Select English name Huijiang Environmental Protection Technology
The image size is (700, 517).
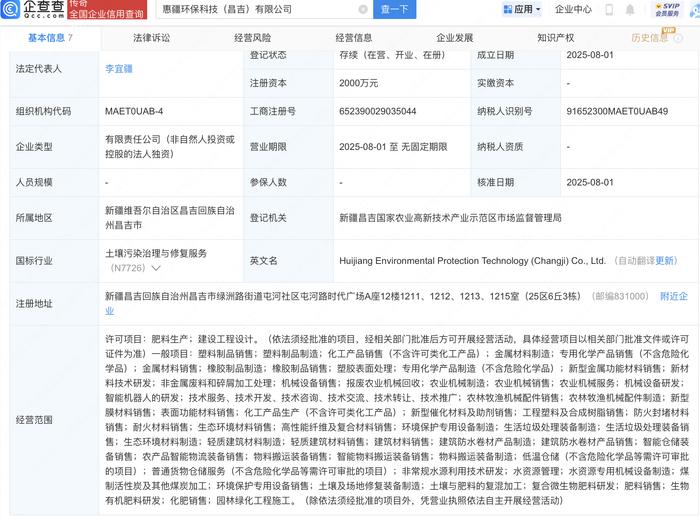point(472,261)
